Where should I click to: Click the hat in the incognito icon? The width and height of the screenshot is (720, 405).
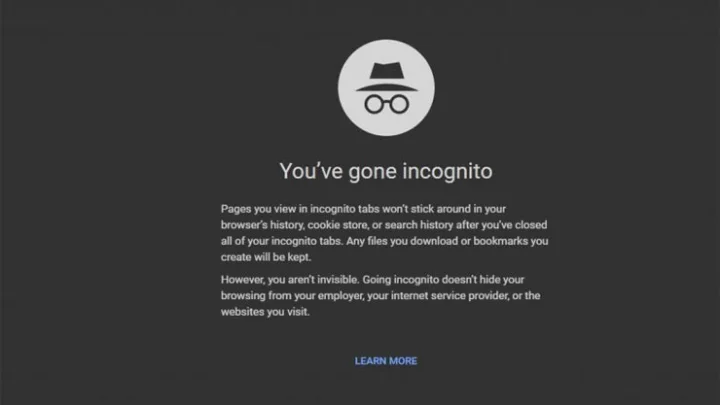click(x=387, y=77)
